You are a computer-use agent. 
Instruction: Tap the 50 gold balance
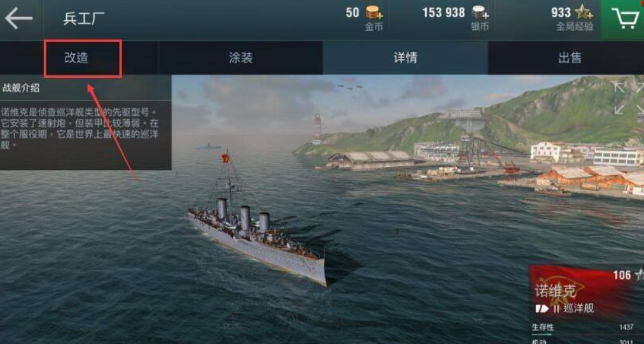pos(353,13)
